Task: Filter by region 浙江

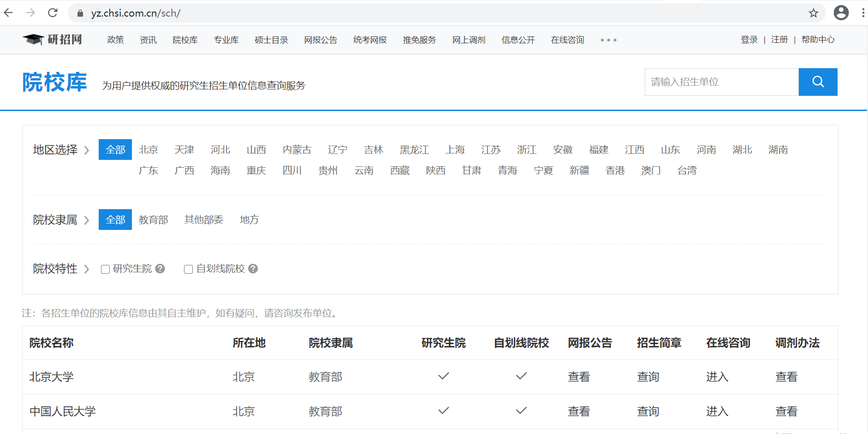Action: 527,150
